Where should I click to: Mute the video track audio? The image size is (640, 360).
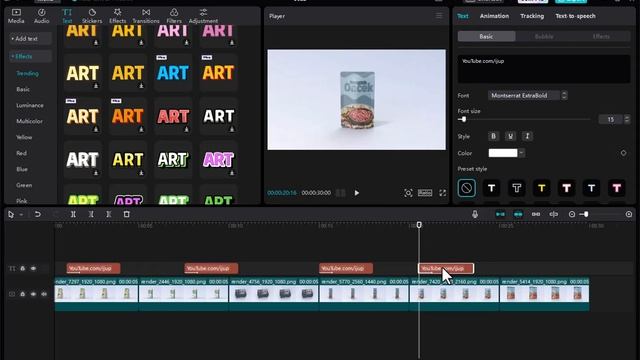click(44, 294)
